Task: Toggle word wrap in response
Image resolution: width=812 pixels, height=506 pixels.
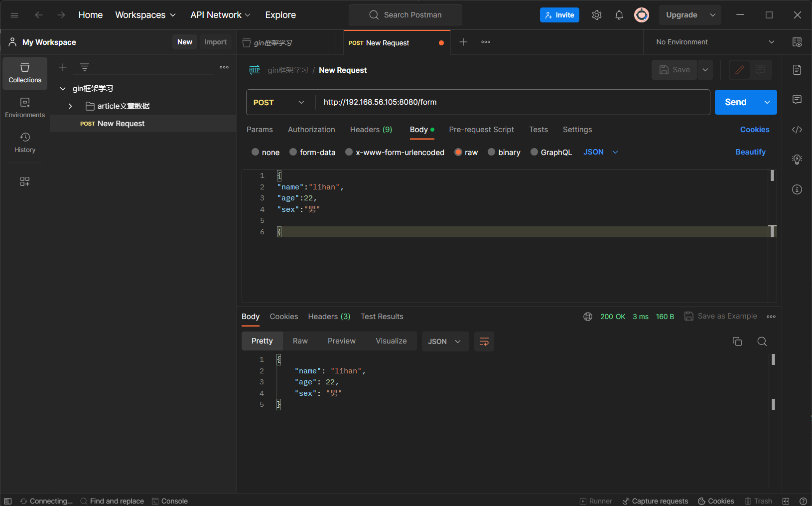Action: pos(484,341)
